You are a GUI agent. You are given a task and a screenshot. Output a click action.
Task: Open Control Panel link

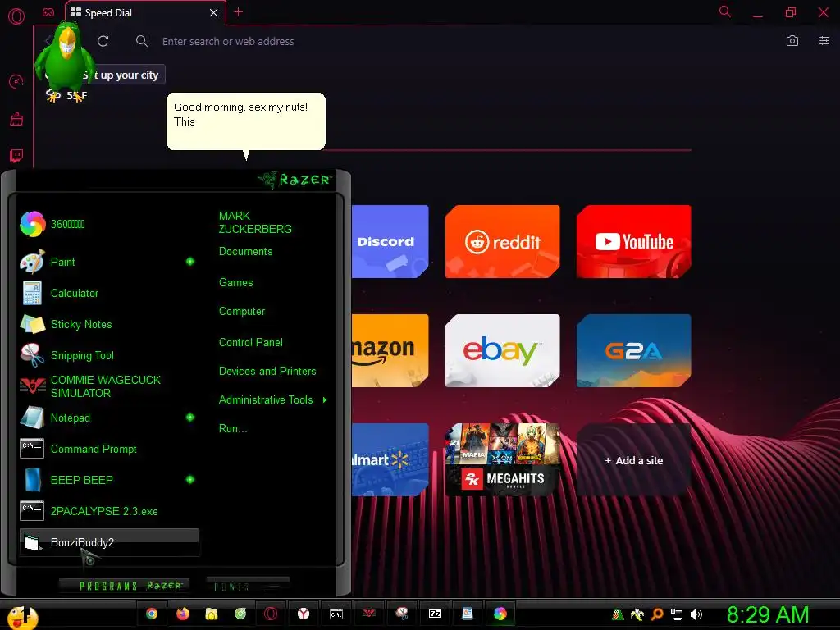click(x=251, y=342)
